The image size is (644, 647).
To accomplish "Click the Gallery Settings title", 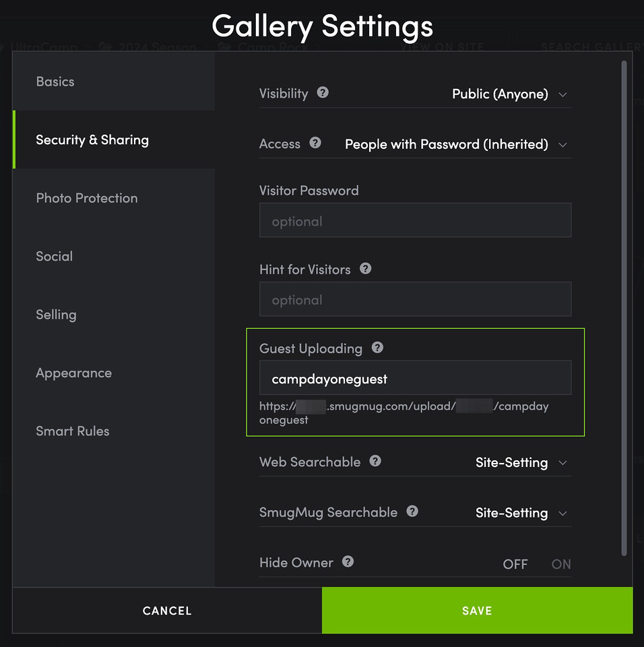I will [322, 27].
